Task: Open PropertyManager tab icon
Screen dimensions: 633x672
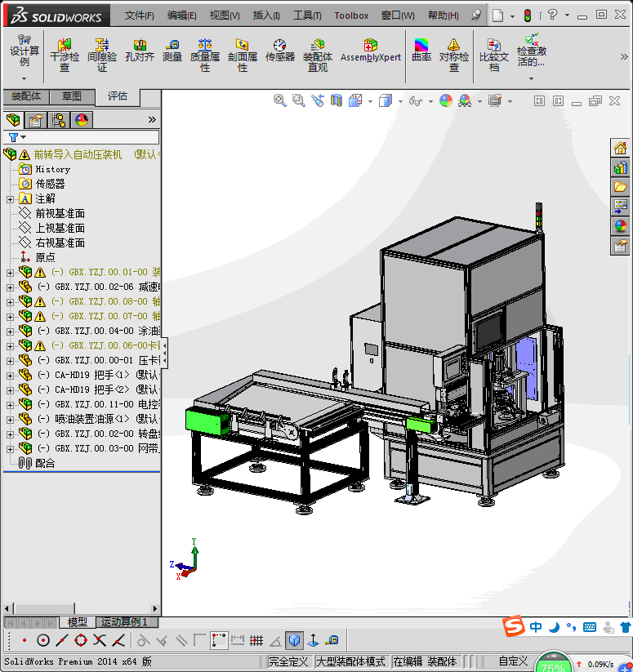Action: coord(36,120)
